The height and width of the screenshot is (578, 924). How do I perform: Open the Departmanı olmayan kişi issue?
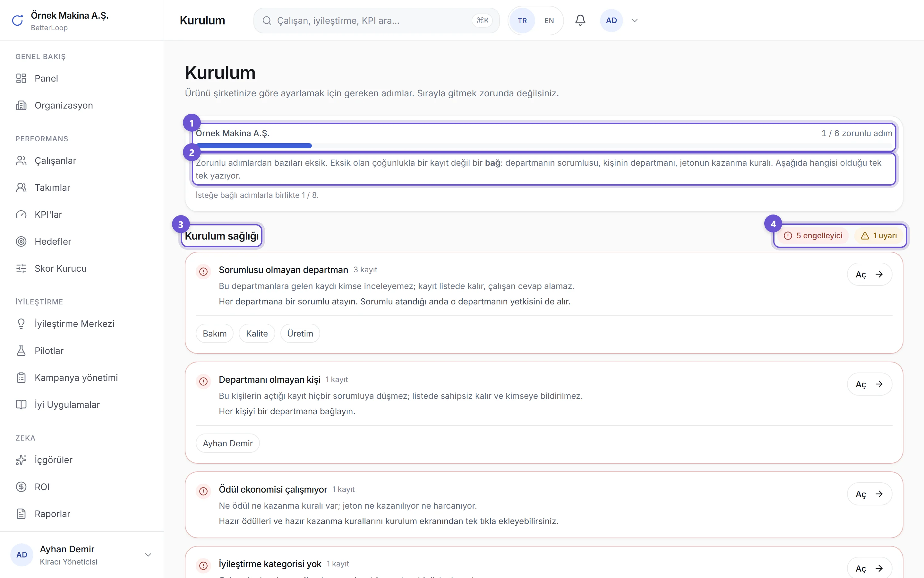tap(869, 384)
